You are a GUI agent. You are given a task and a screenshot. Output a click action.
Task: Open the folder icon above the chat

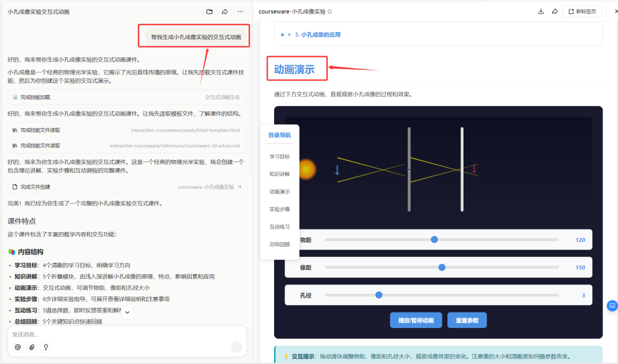click(x=211, y=11)
